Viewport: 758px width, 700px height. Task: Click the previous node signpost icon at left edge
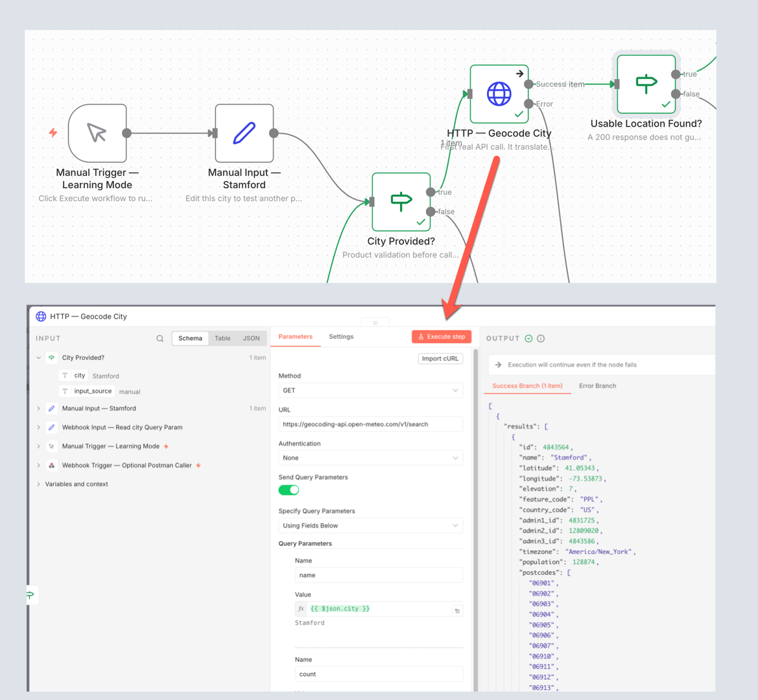pos(31,594)
